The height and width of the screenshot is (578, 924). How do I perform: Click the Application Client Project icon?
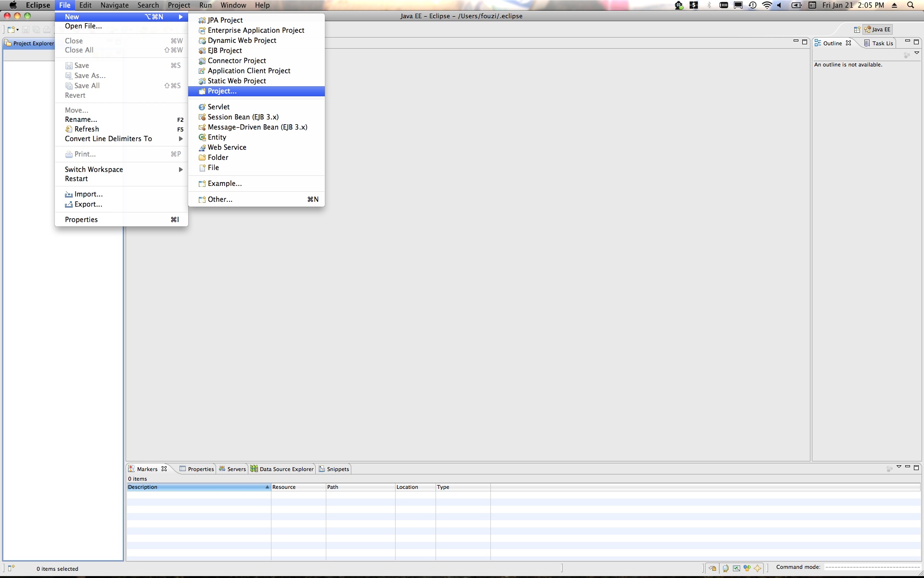coord(202,71)
